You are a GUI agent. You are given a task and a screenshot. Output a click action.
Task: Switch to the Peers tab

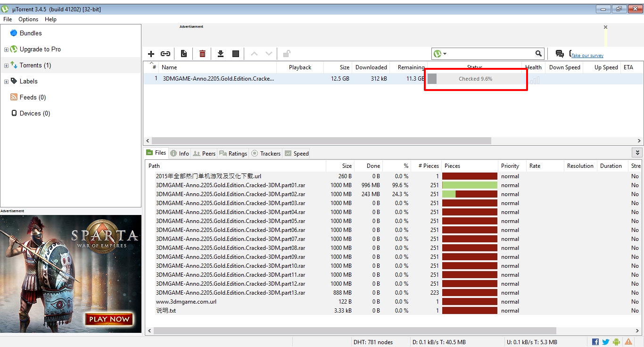pyautogui.click(x=204, y=153)
